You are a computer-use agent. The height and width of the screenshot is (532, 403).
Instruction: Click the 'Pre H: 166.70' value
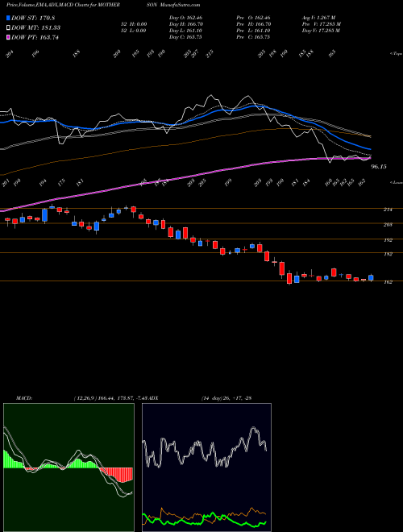(x=253, y=24)
